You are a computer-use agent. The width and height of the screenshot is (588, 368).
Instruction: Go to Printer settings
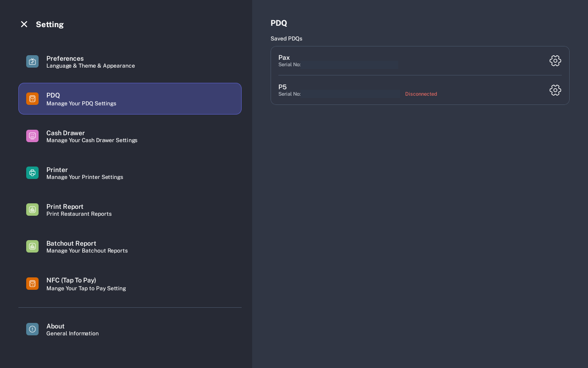click(x=130, y=173)
